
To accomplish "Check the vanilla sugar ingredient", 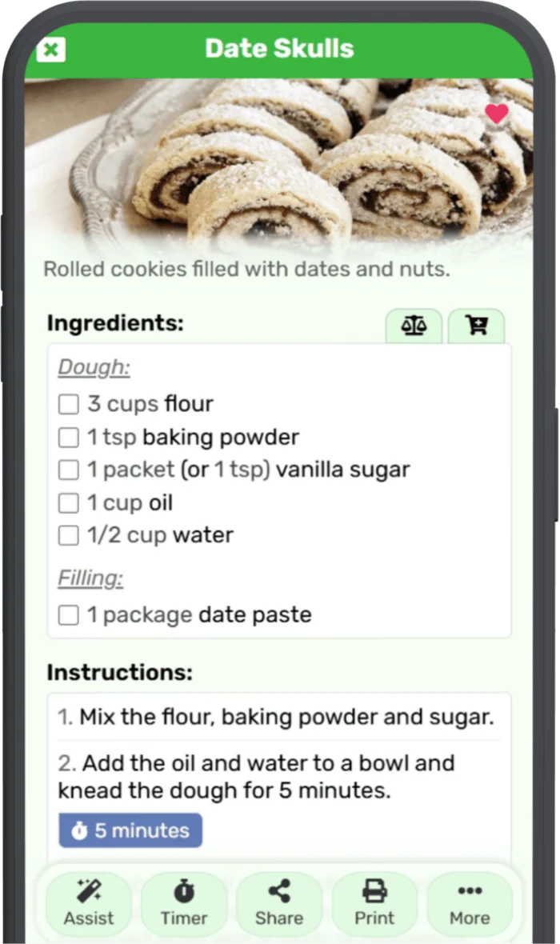I will click(x=68, y=470).
